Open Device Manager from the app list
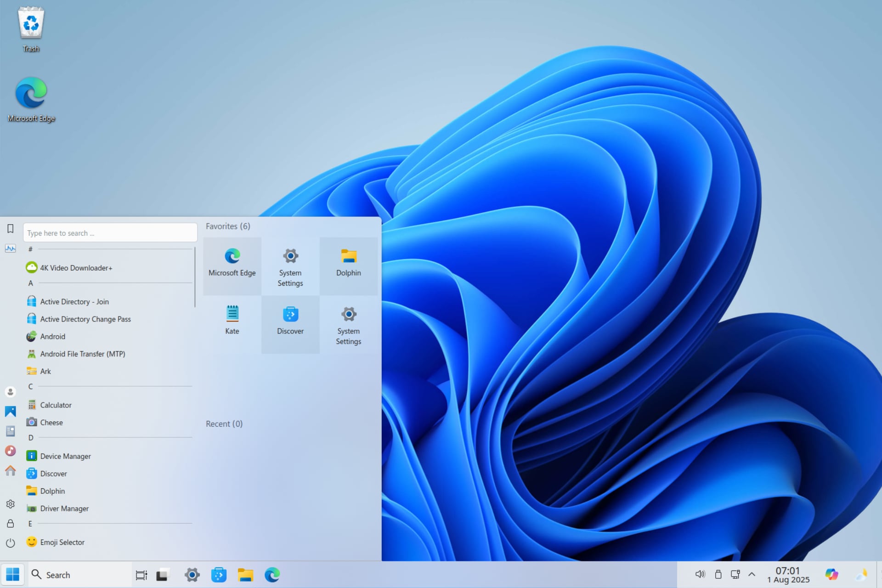This screenshot has width=882, height=588. point(65,456)
